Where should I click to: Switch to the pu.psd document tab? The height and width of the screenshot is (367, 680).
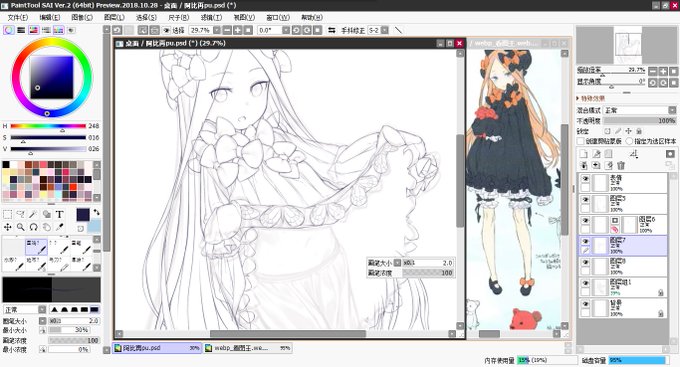point(157,348)
